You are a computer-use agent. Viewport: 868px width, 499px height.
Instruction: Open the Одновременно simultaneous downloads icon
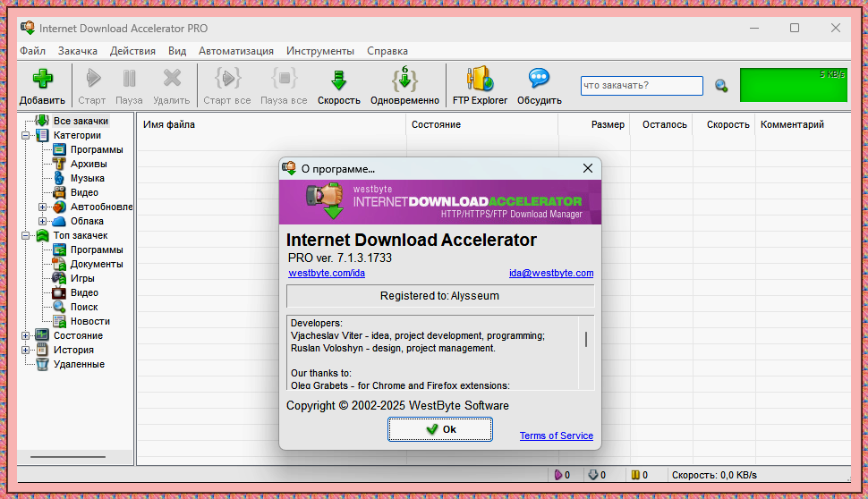coord(404,79)
